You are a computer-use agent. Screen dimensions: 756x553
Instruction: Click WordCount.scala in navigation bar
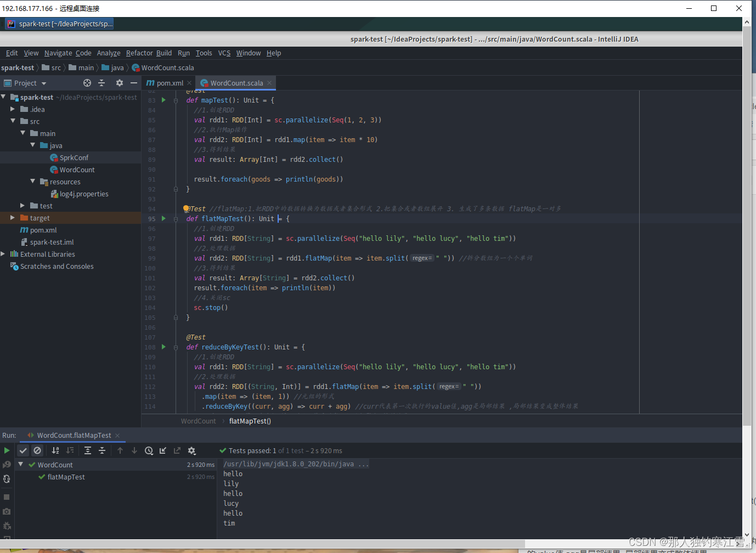[x=163, y=67]
